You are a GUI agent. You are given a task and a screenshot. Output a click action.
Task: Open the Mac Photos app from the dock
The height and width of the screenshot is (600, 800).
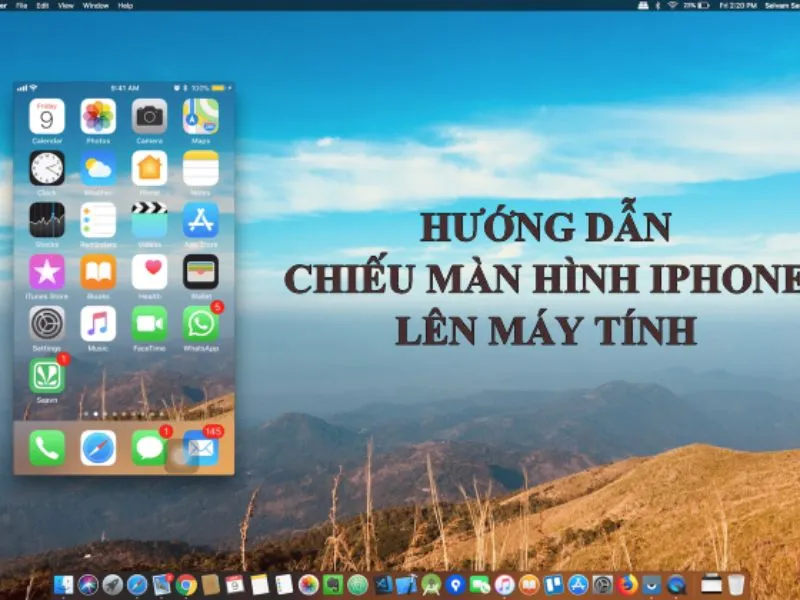(308, 585)
